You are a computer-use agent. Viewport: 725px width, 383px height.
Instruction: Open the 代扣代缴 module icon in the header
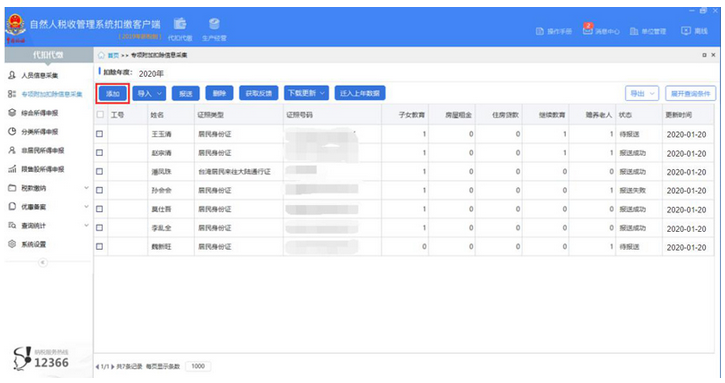tap(180, 29)
